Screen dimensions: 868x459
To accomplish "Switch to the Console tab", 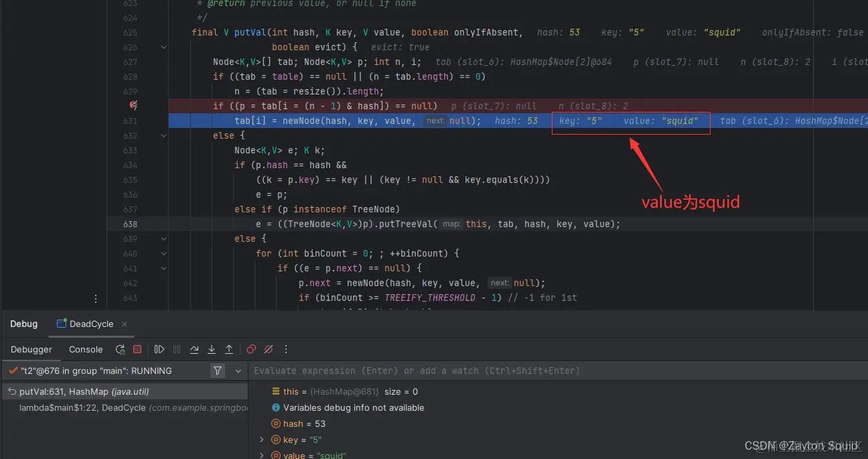I will click(86, 349).
